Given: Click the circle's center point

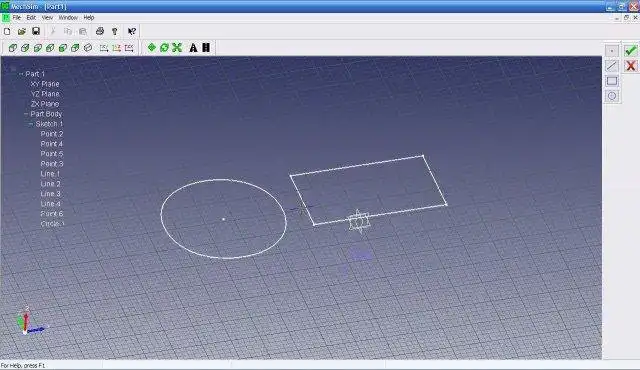Looking at the screenshot, I should point(223,219).
